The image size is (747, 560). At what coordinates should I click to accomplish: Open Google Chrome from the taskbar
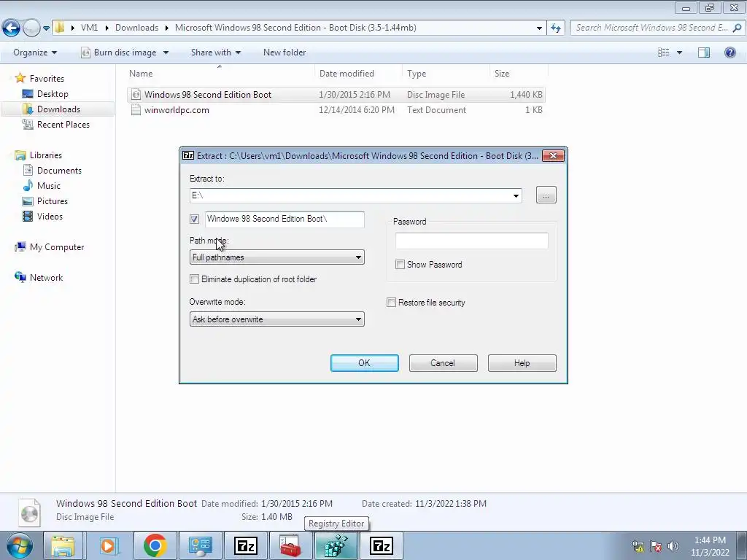point(155,545)
